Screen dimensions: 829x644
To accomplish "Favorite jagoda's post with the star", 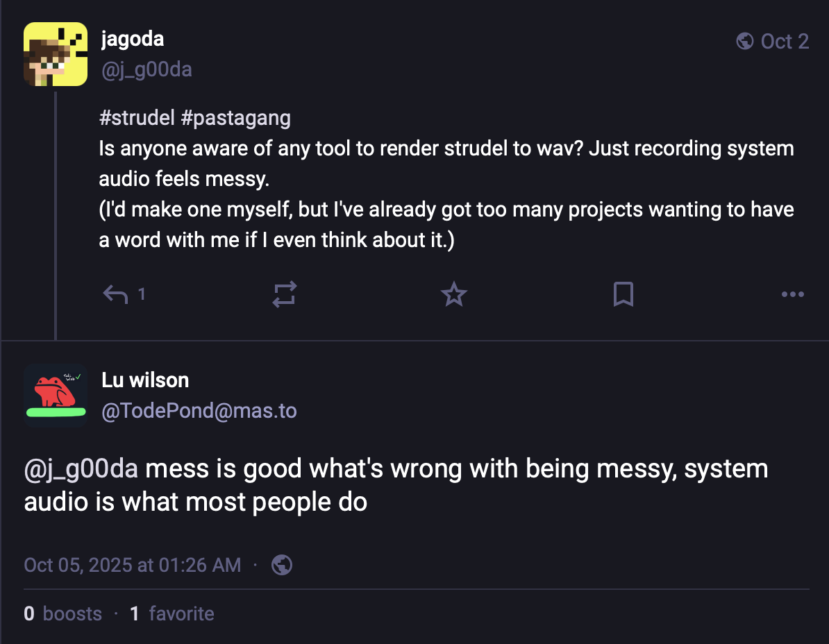I will point(454,295).
